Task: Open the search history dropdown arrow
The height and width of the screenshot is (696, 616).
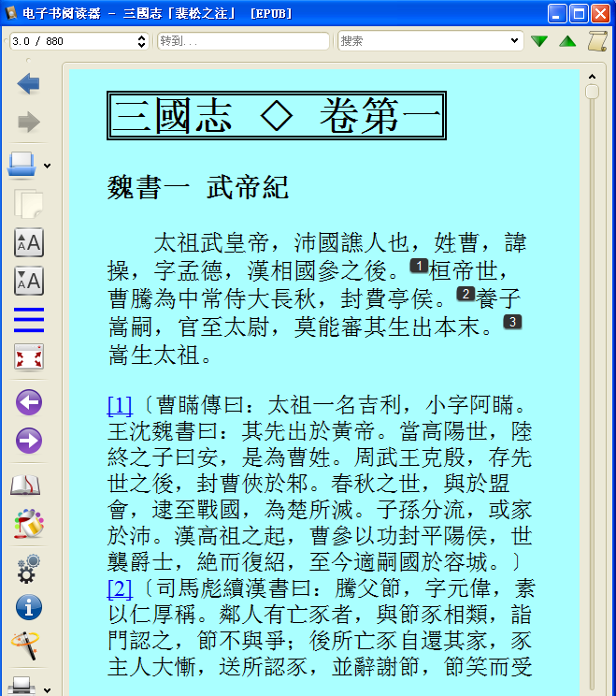Action: (x=514, y=41)
